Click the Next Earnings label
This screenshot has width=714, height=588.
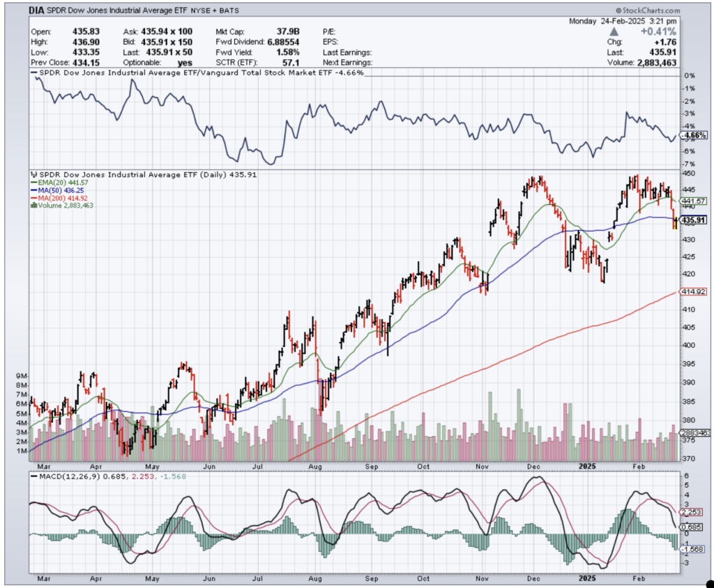coord(347,63)
